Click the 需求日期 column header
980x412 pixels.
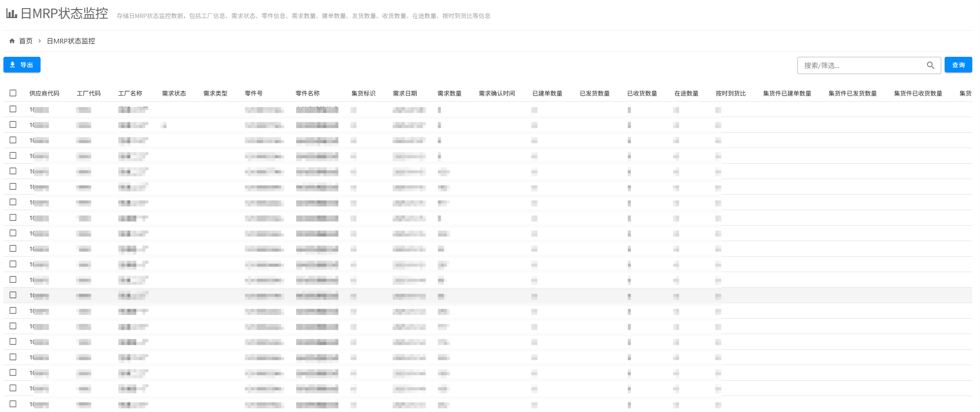pyautogui.click(x=405, y=93)
